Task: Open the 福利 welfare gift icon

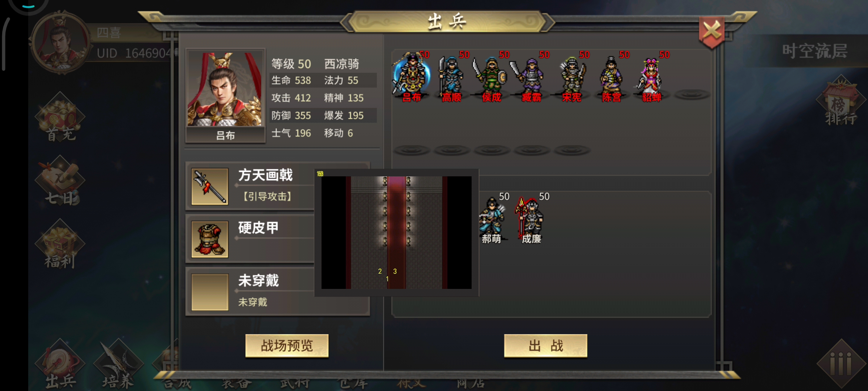Action: point(60,245)
